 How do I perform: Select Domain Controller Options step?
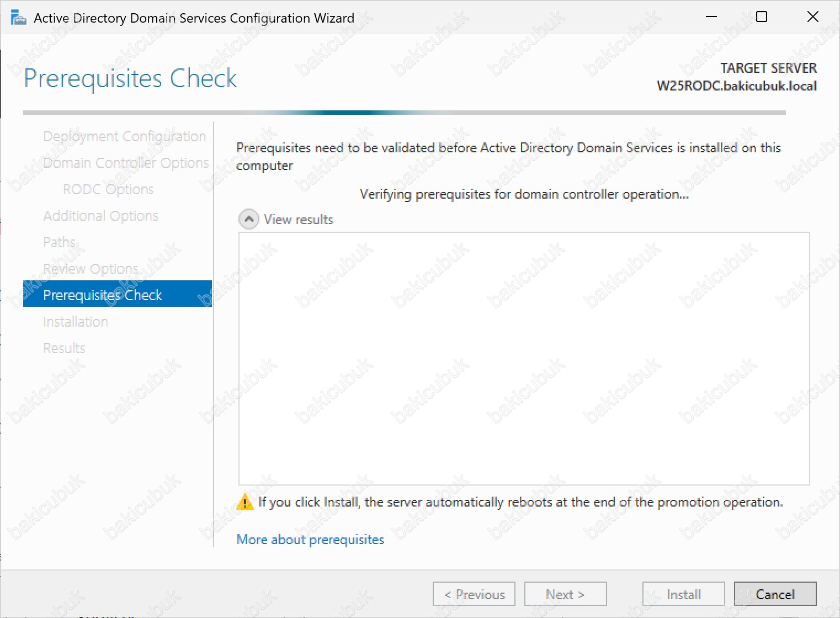126,163
